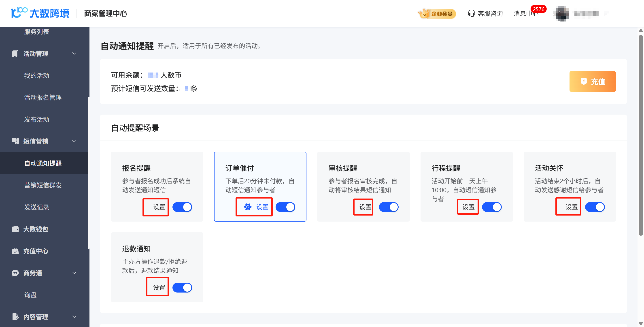This screenshot has height=327, width=644.
Task: Click the 商务通 chat bubble icon
Action: (x=15, y=273)
